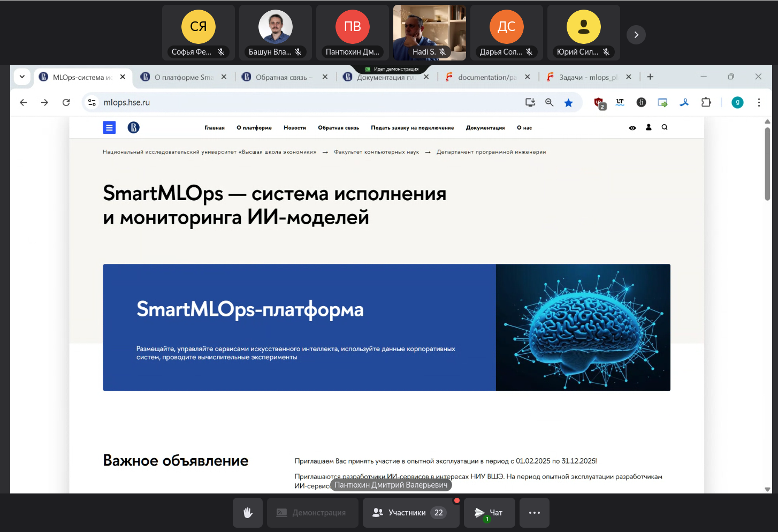Click the install app icon in address bar
Viewport: 778px width, 532px height.
pyautogui.click(x=530, y=102)
